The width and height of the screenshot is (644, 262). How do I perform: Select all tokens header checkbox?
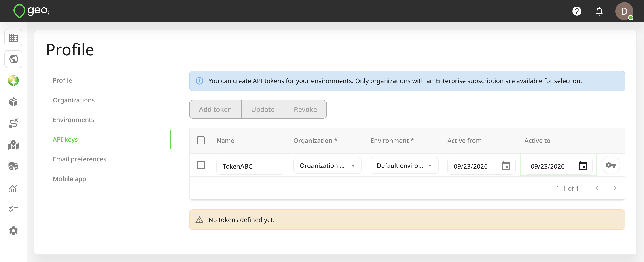point(201,140)
